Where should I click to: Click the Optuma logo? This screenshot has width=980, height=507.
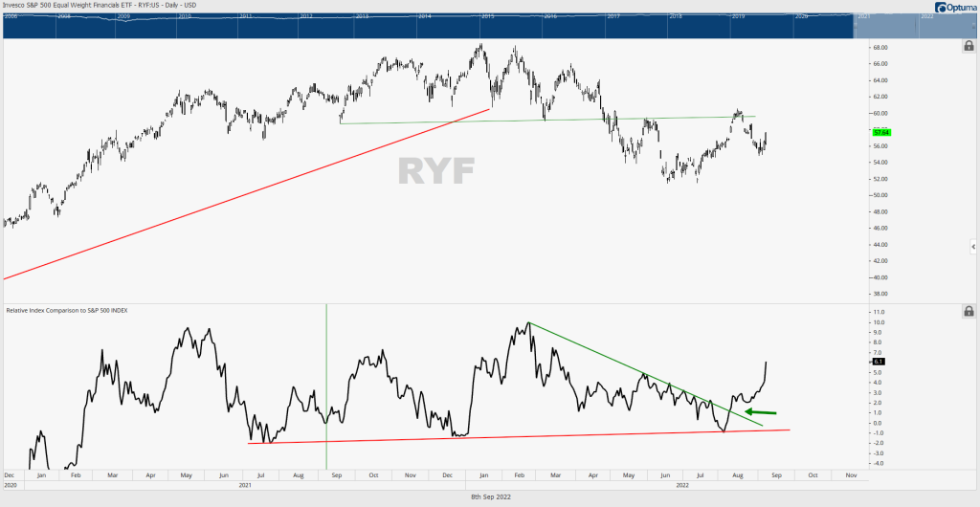(956, 7)
